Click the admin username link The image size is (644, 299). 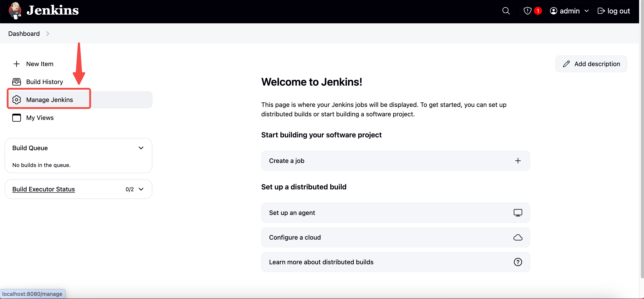coord(570,11)
